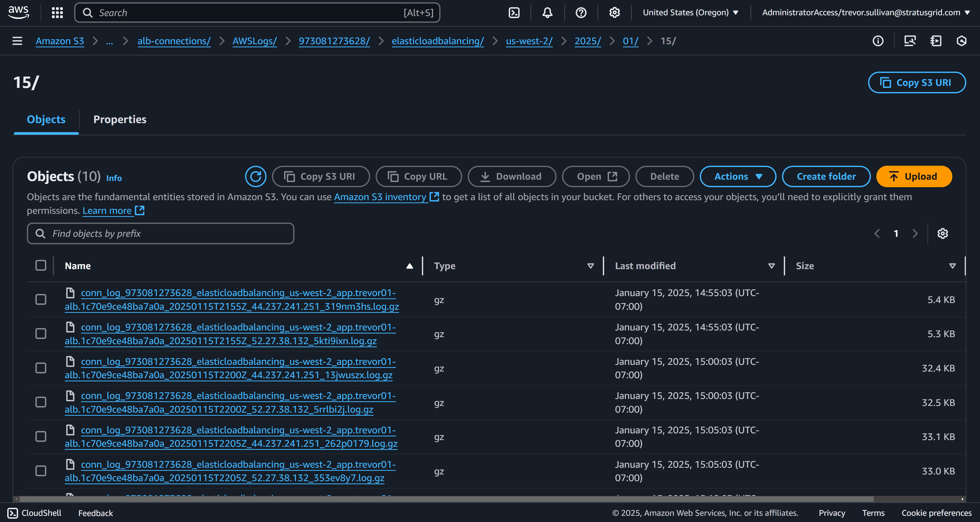Refresh the objects list
This screenshot has width=980, height=522.
pyautogui.click(x=256, y=177)
